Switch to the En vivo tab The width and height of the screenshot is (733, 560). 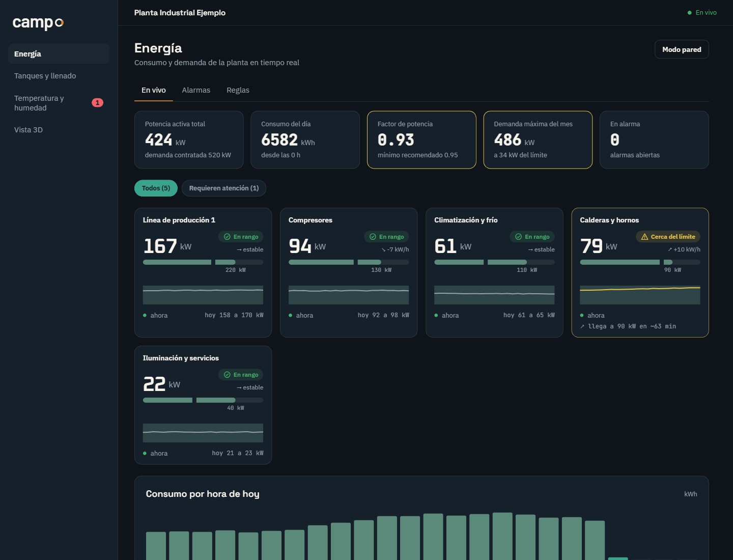154,90
